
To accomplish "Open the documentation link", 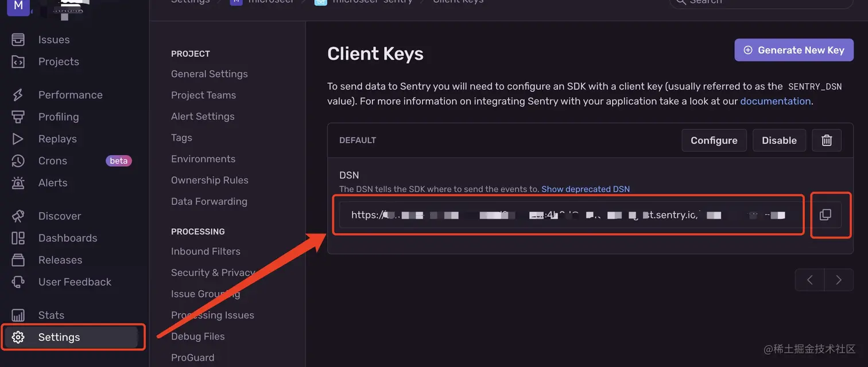I will 776,101.
